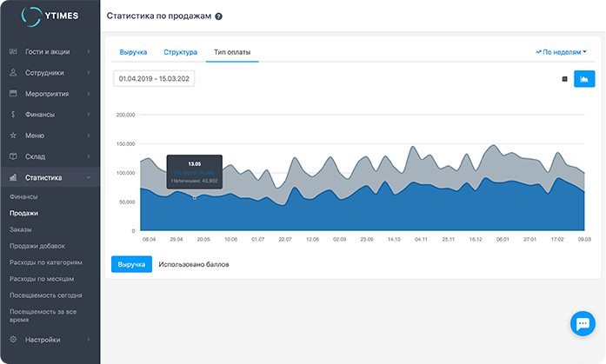Click the help question mark icon

[218, 17]
